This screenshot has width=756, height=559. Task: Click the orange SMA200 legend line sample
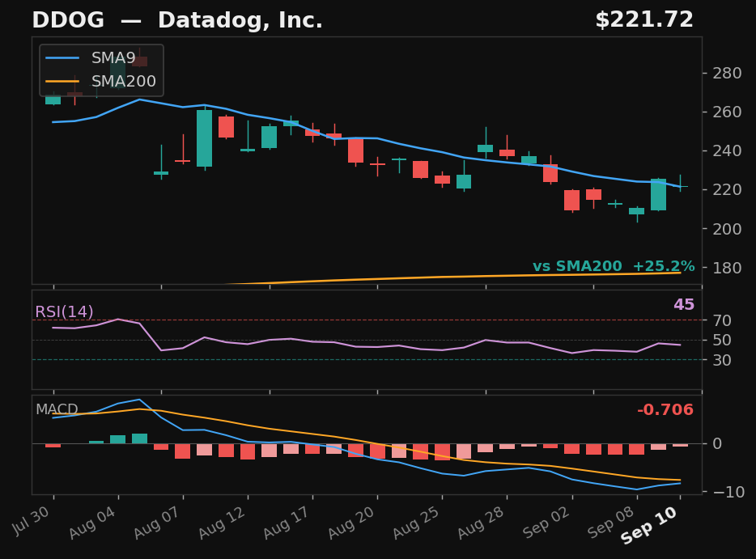coord(62,81)
